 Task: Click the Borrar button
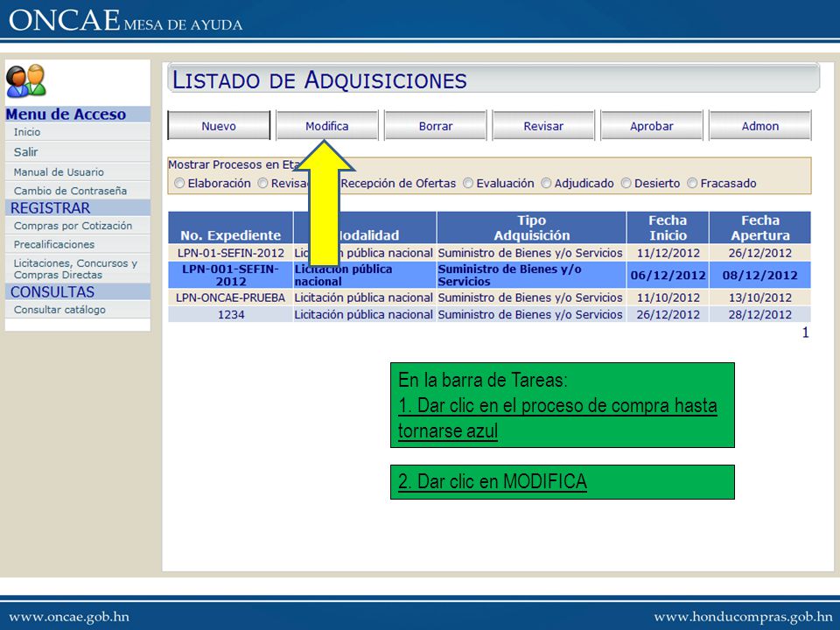click(x=436, y=126)
